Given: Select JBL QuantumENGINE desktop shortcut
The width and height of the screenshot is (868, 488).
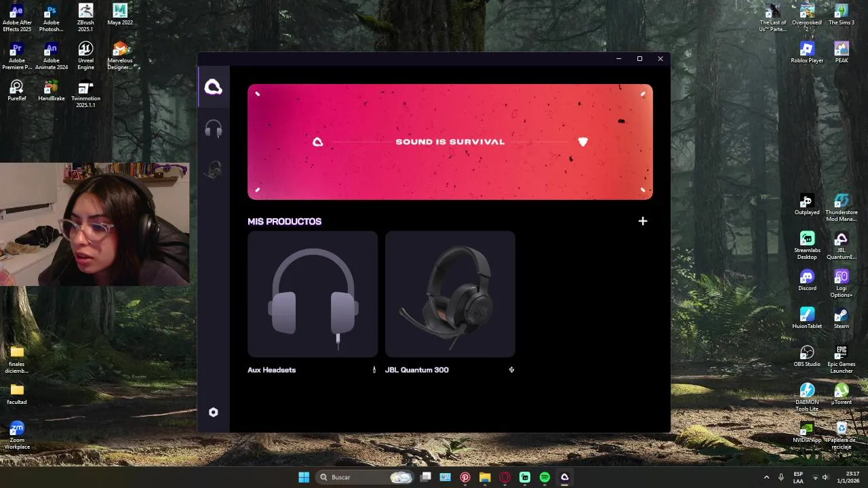Looking at the screenshot, I should (842, 246).
